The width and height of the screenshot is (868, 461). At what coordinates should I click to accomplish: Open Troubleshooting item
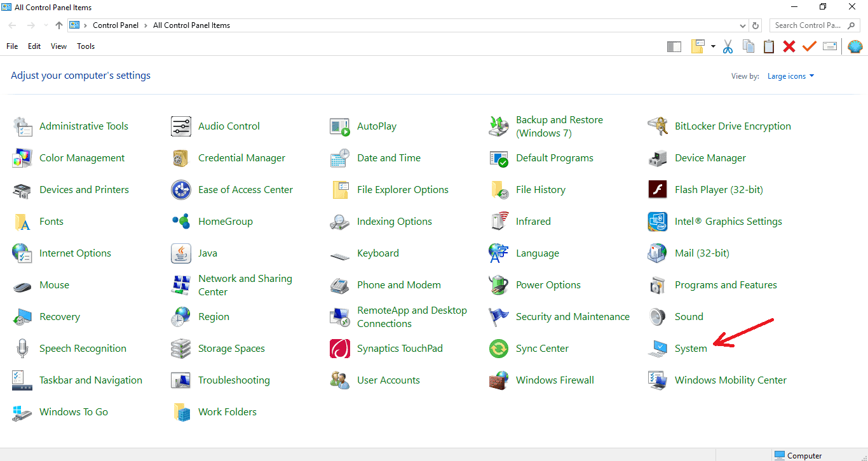pos(220,380)
